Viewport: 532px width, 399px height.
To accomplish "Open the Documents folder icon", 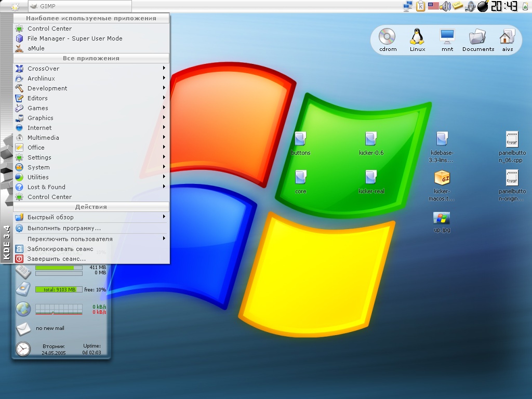I will tap(478, 39).
